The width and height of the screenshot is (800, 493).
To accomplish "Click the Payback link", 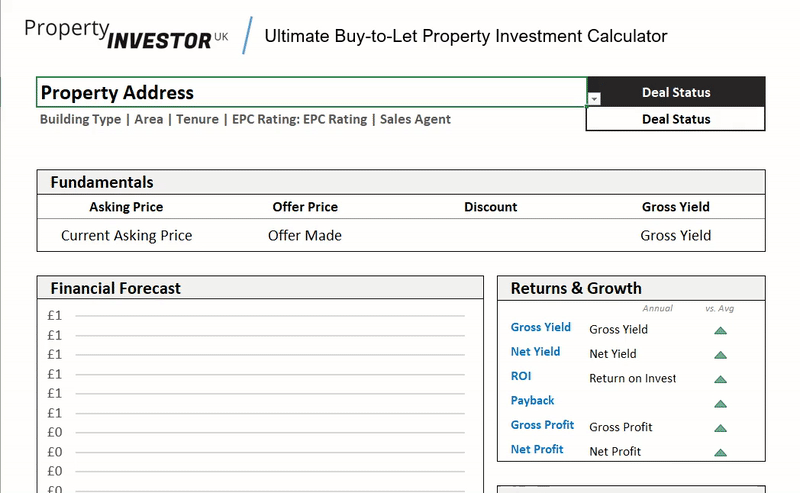I will click(532, 401).
